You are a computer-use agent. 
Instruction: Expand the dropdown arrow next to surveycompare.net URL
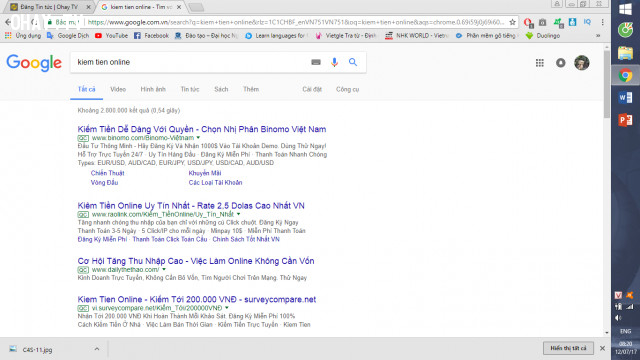[227, 308]
